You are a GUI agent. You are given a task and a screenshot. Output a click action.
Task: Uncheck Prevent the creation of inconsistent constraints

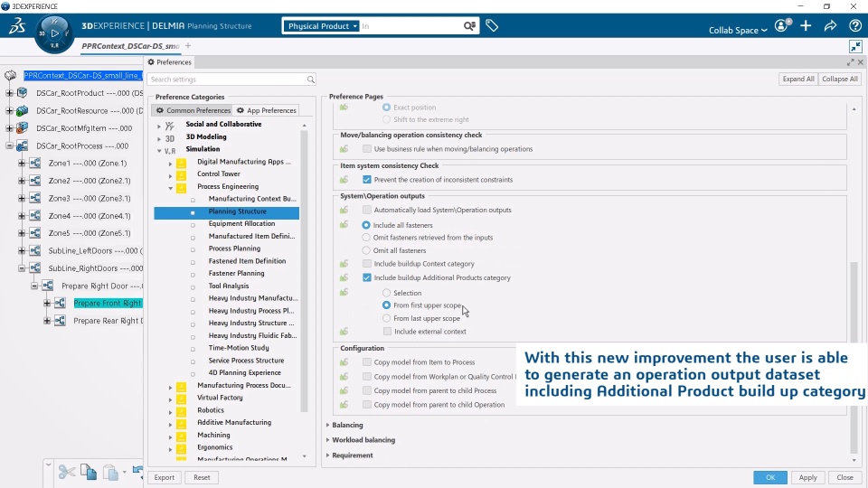coord(366,179)
